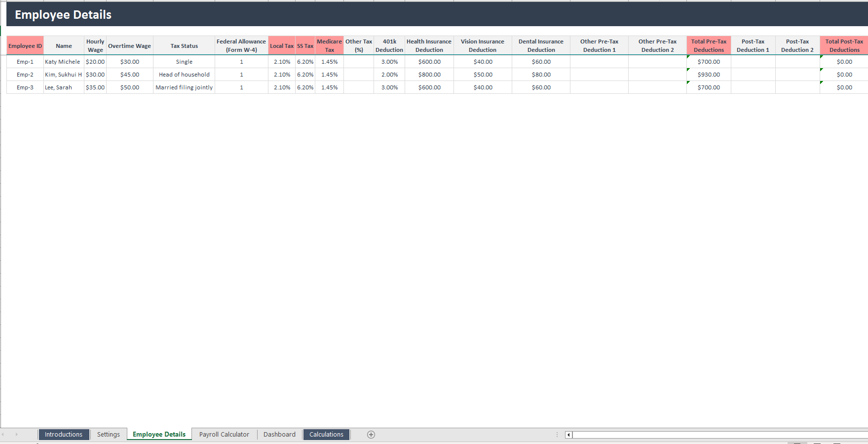Viewport: 868px width, 444px height.
Task: Click the Emp-3 employee ID cell
Action: pyautogui.click(x=25, y=87)
